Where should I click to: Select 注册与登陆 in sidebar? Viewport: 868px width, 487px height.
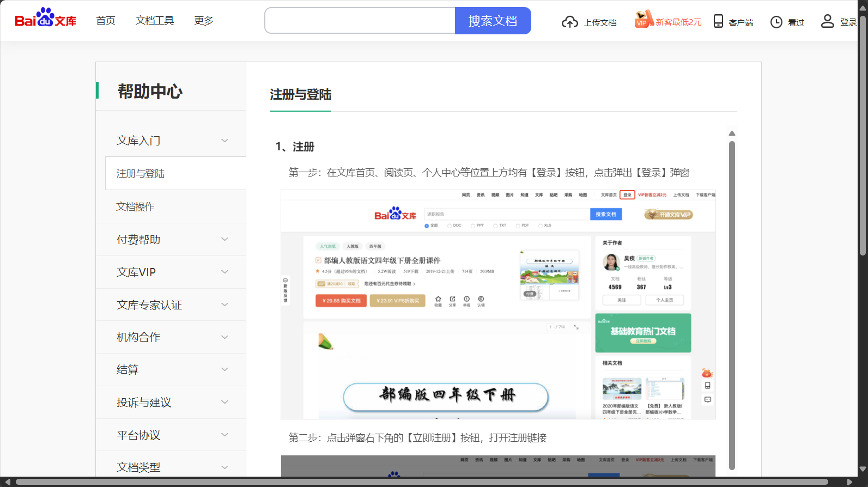click(x=175, y=173)
